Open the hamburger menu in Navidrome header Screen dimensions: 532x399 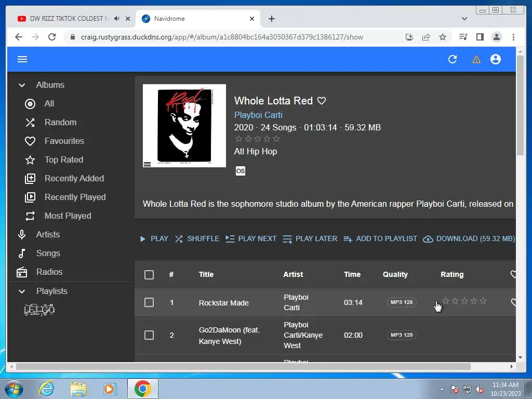(x=22, y=59)
